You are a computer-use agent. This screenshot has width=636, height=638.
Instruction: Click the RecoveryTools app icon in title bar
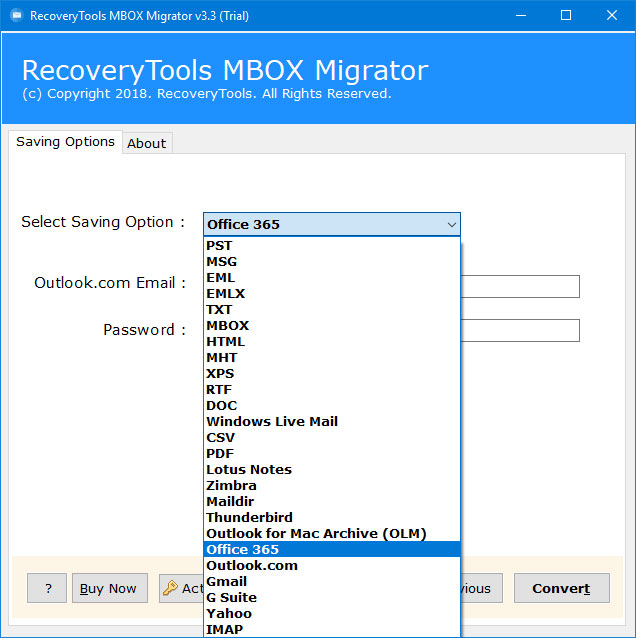17,15
